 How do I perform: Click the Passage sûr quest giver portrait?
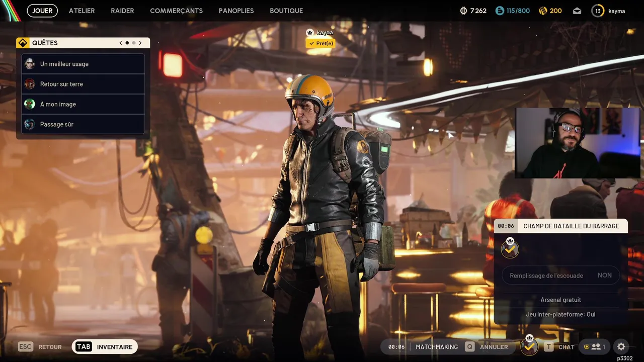coord(30,124)
